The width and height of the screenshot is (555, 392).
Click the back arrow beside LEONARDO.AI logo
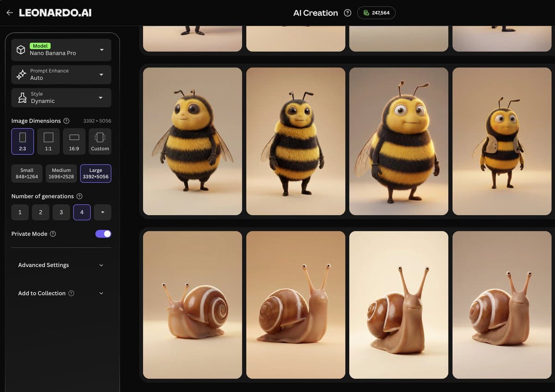point(10,12)
